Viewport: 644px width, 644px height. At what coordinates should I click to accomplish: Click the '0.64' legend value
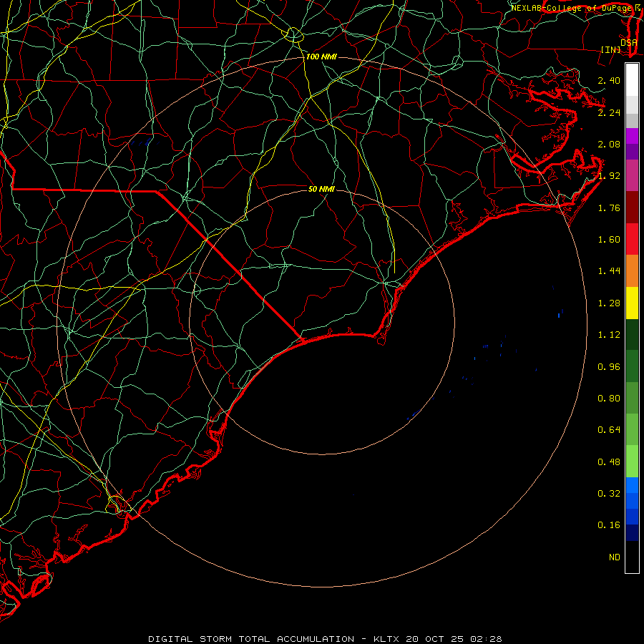click(609, 429)
